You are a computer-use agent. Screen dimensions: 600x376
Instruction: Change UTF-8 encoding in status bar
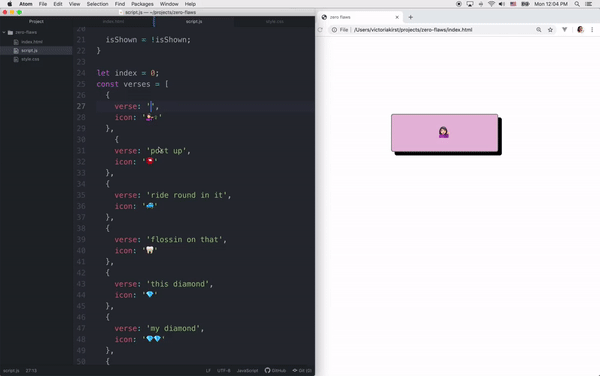pos(224,371)
